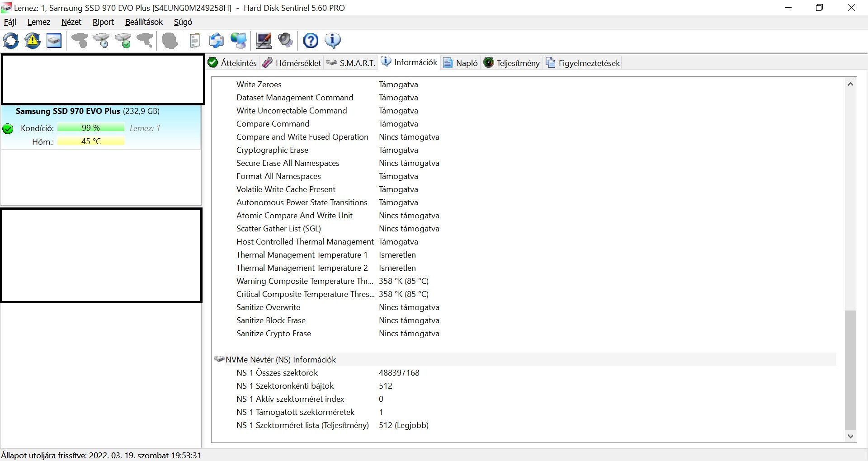Viewport: 868px width, 461px height.
Task: Select the Write Uncorrectable Command row
Action: [x=525, y=111]
